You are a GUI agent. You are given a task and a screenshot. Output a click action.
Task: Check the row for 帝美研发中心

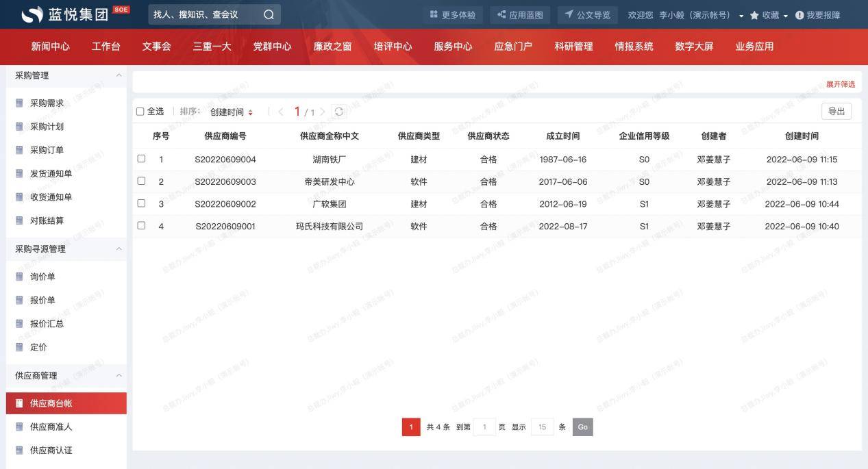click(141, 181)
